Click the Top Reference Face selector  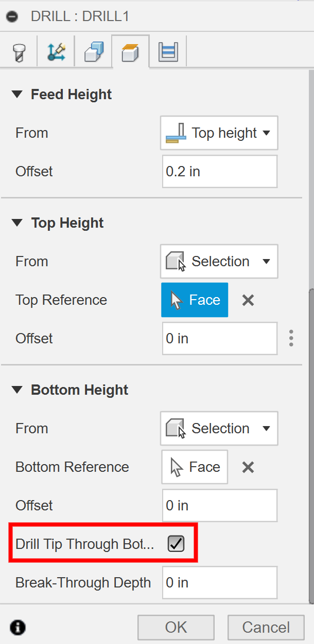[195, 300]
